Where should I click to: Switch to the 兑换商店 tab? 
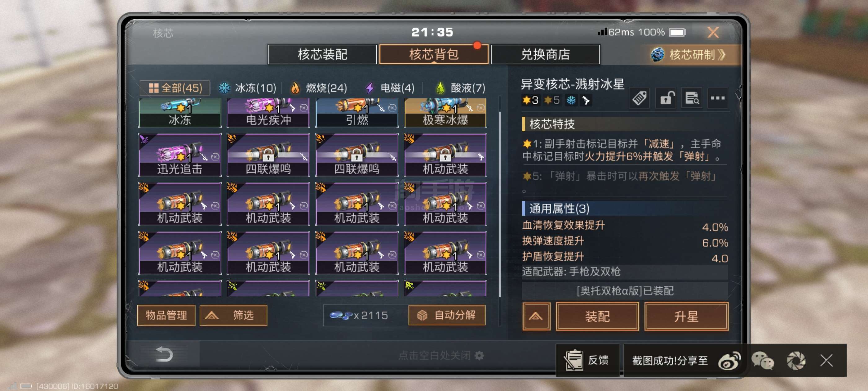pyautogui.click(x=545, y=54)
